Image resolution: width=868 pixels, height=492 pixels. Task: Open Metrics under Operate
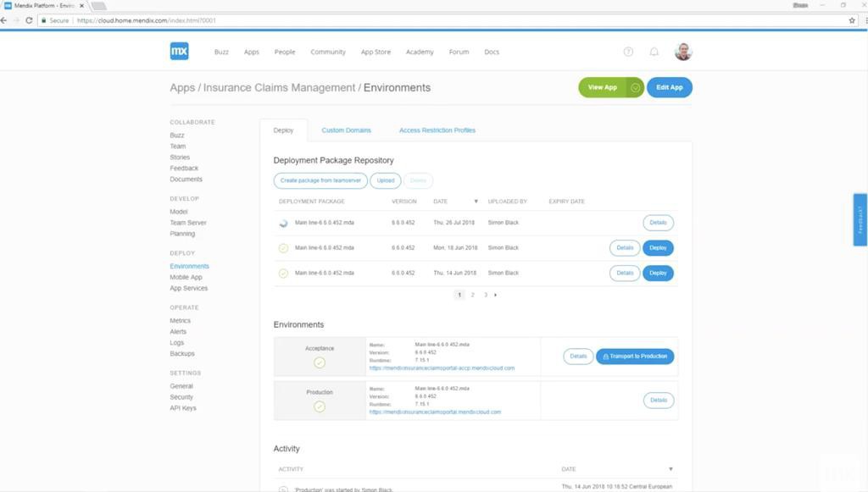coord(180,321)
